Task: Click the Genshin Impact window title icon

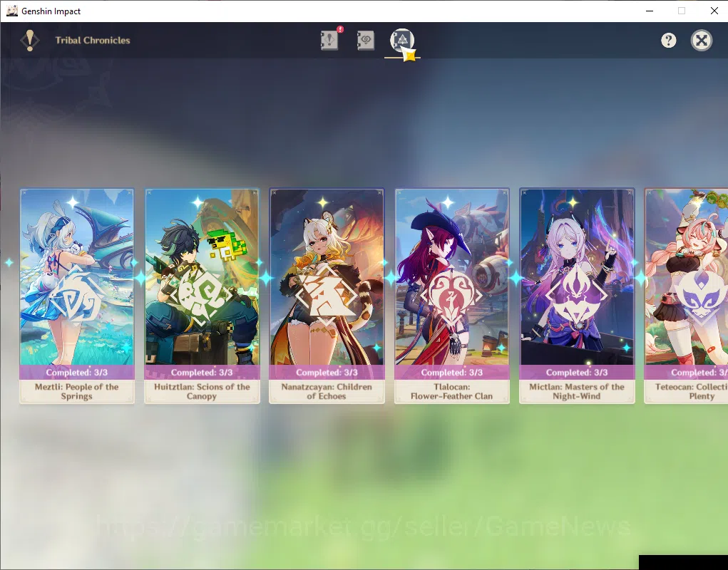Action: (12, 11)
